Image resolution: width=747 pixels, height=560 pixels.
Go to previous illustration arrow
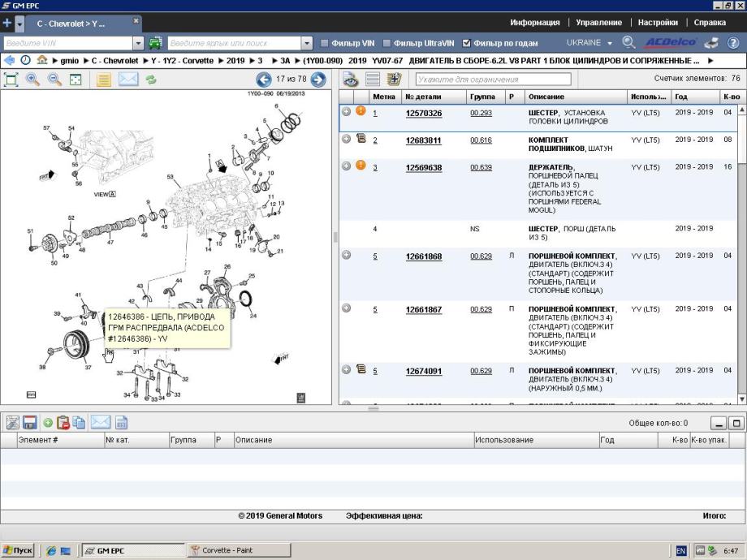tap(263, 80)
